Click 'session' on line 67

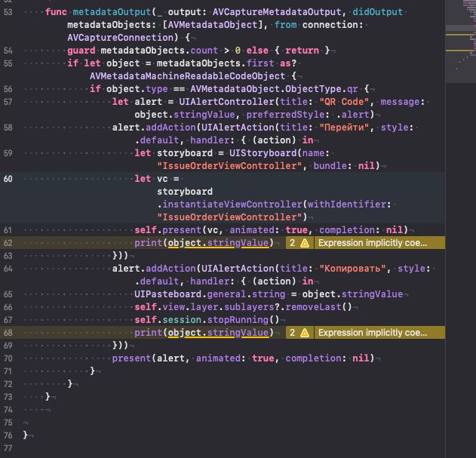click(182, 320)
